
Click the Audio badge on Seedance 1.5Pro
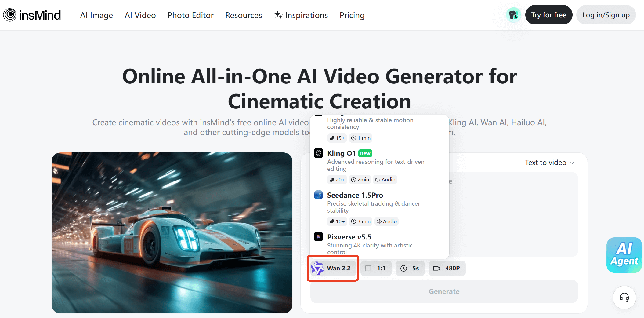tap(386, 221)
